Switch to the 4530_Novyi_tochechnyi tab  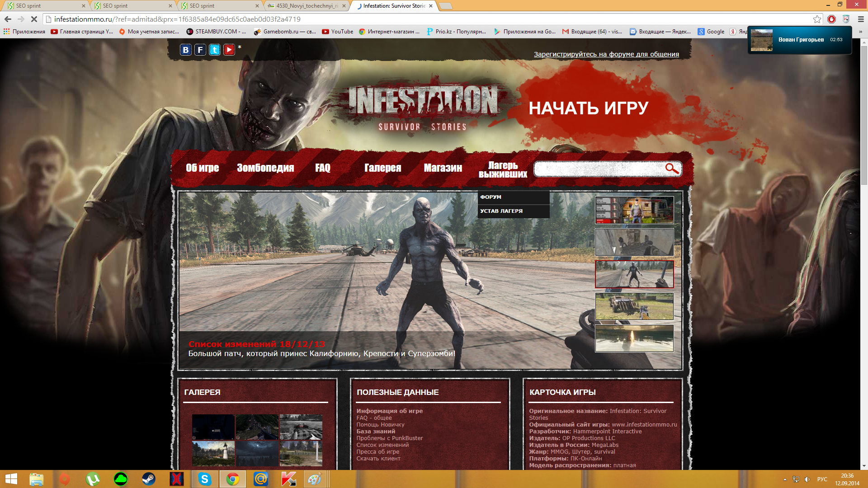coord(307,6)
